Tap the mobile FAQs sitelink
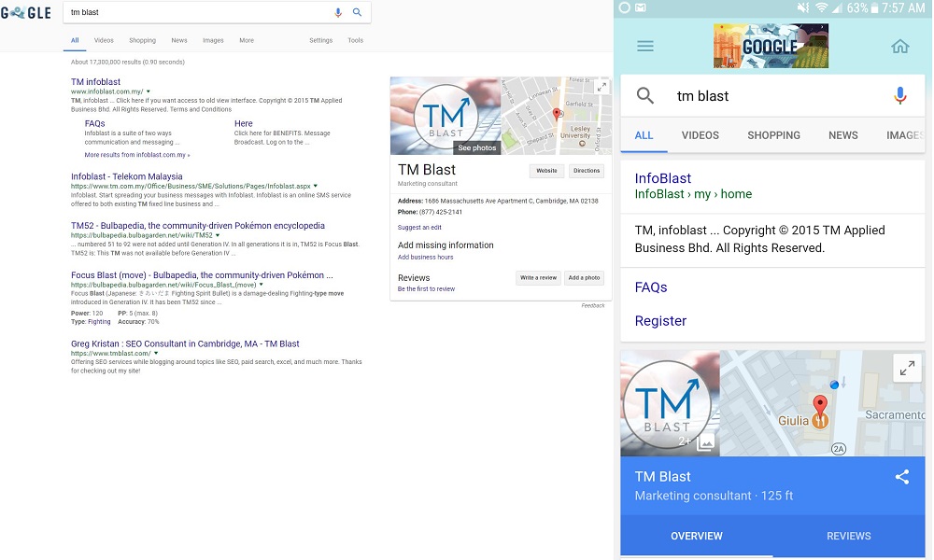This screenshot has height=560, width=934. point(651,287)
